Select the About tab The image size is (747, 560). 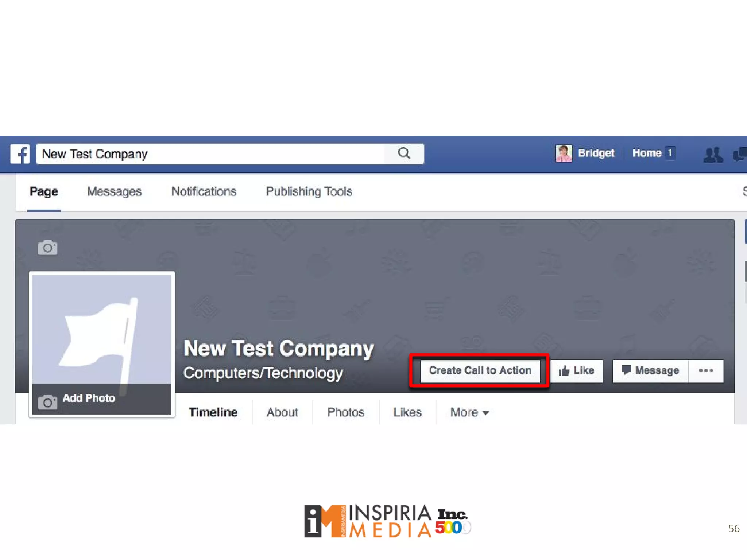coord(282,412)
